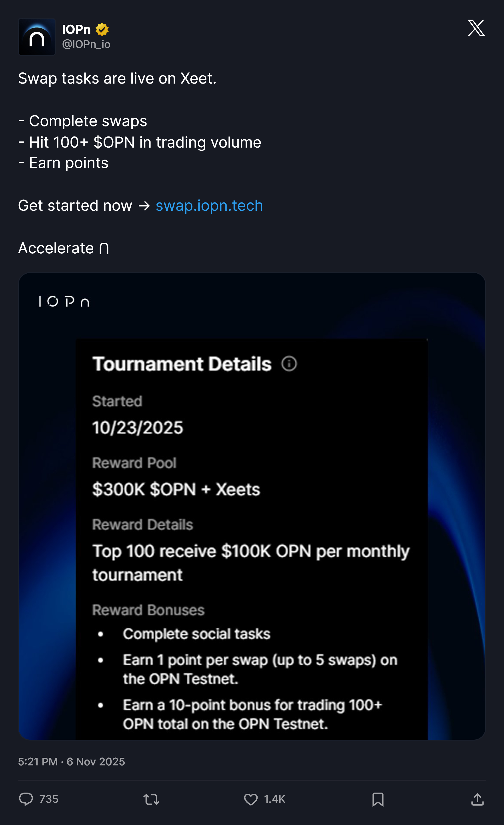The height and width of the screenshot is (825, 504).
Task: Click the X logo at top right
Action: (476, 28)
